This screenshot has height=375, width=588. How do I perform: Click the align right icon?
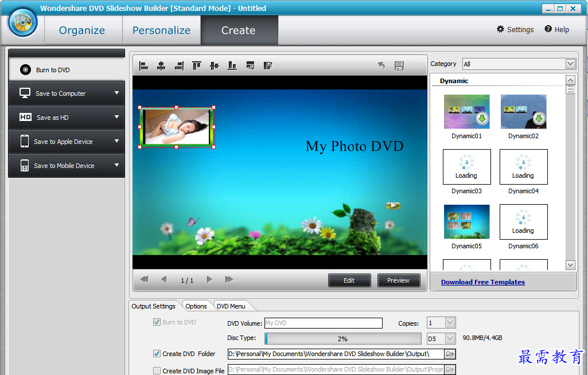pos(179,66)
